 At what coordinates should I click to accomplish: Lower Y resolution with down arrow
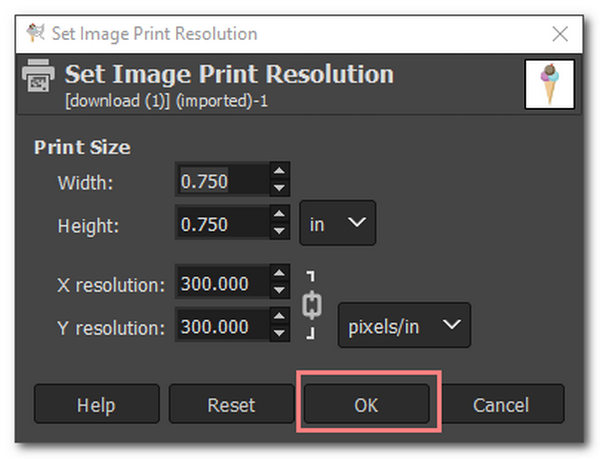tap(280, 333)
